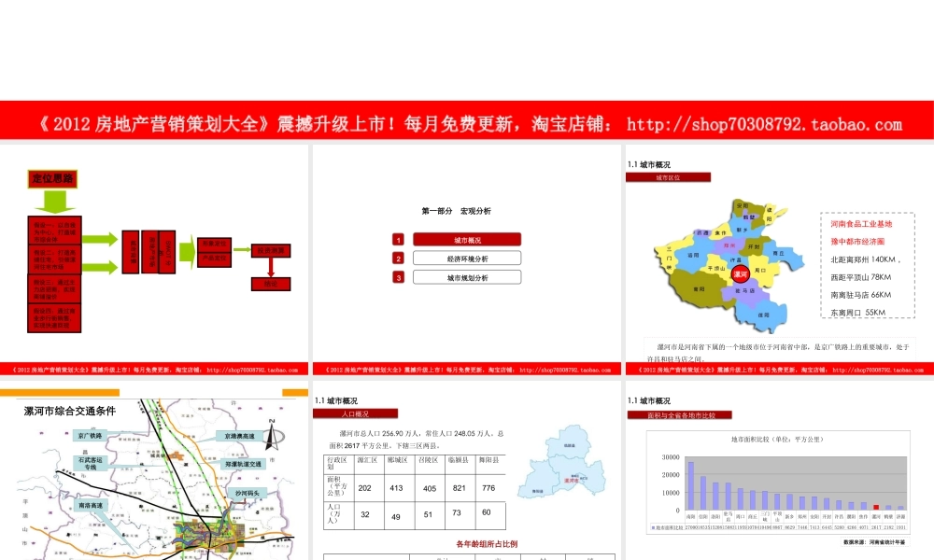
Task: Select the 定位思路 header box
Action: coord(52,178)
